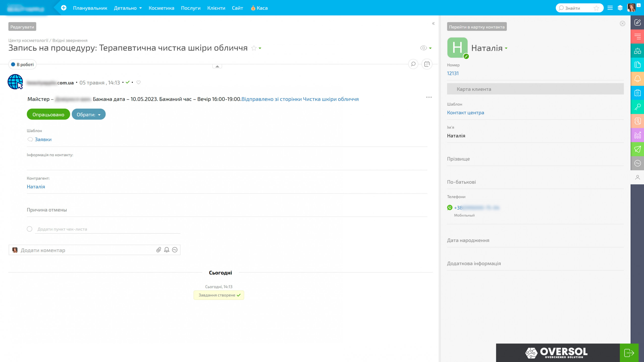Open dropdown arrow next to title star
The image size is (644, 362).
coord(260,48)
